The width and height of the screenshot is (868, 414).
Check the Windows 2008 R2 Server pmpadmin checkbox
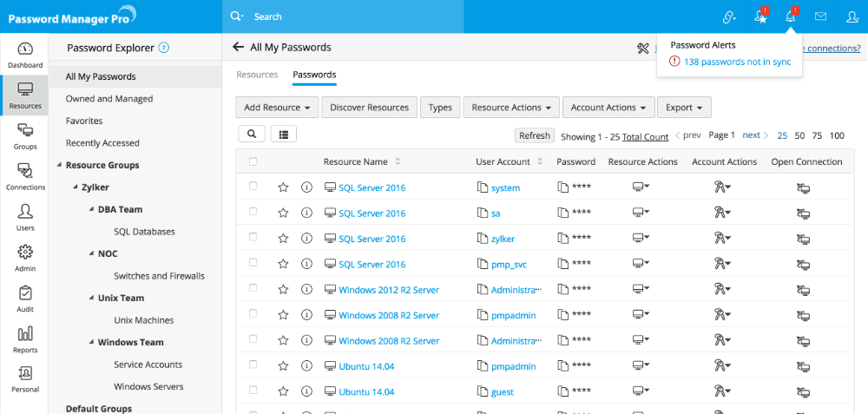pos(253,313)
